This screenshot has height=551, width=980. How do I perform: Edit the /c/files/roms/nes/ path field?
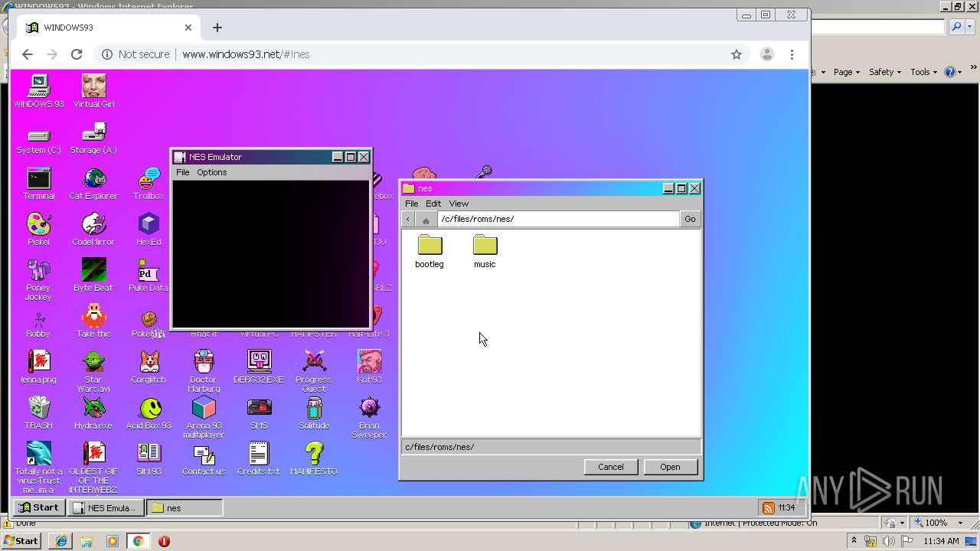(x=558, y=219)
